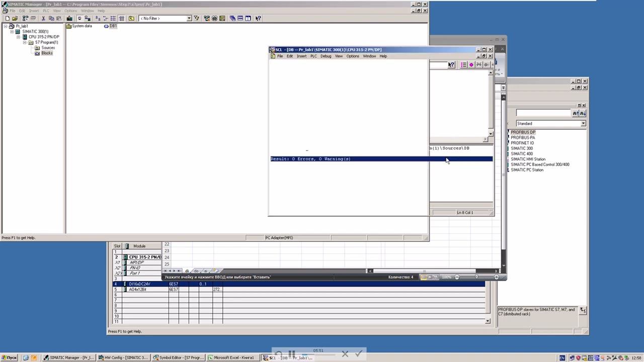Image resolution: width=644 pixels, height=362 pixels.
Task: Click the filter funnel icon beside No Filter
Action: pos(196,18)
